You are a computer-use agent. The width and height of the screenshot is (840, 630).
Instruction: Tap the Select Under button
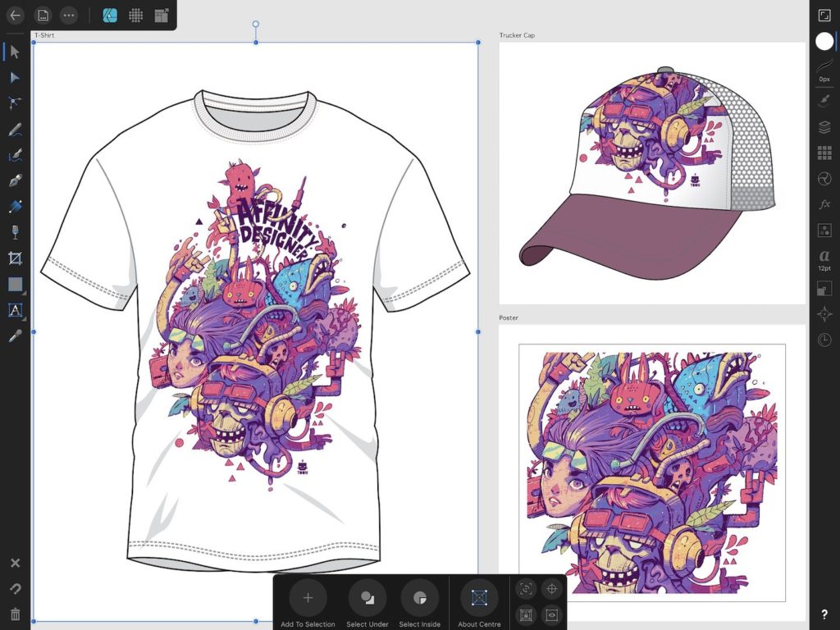point(367,597)
